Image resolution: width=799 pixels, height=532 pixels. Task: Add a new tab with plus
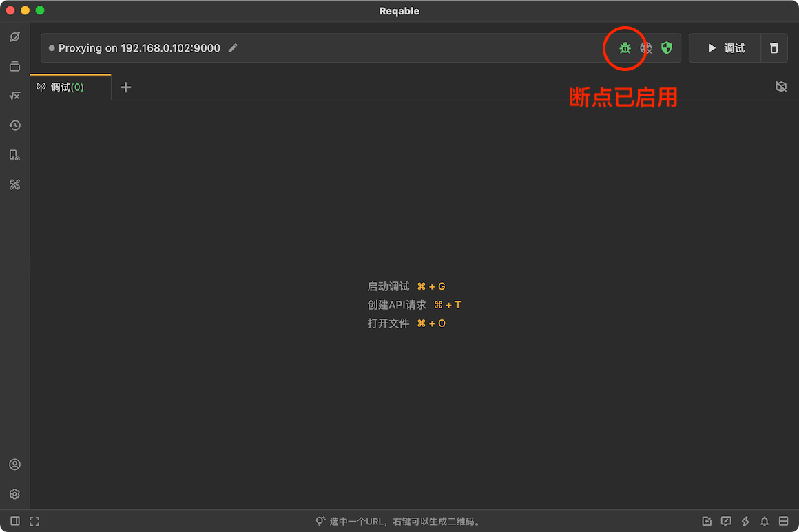point(125,87)
